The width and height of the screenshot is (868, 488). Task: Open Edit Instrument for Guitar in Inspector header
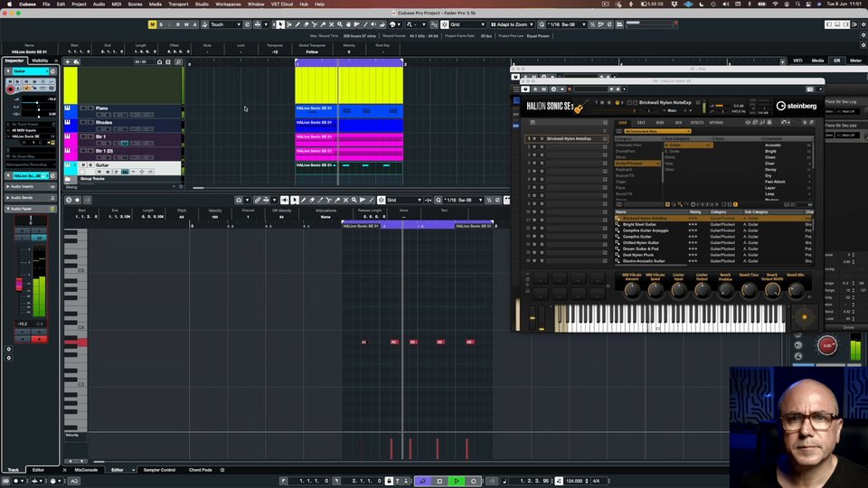pyautogui.click(x=52, y=70)
